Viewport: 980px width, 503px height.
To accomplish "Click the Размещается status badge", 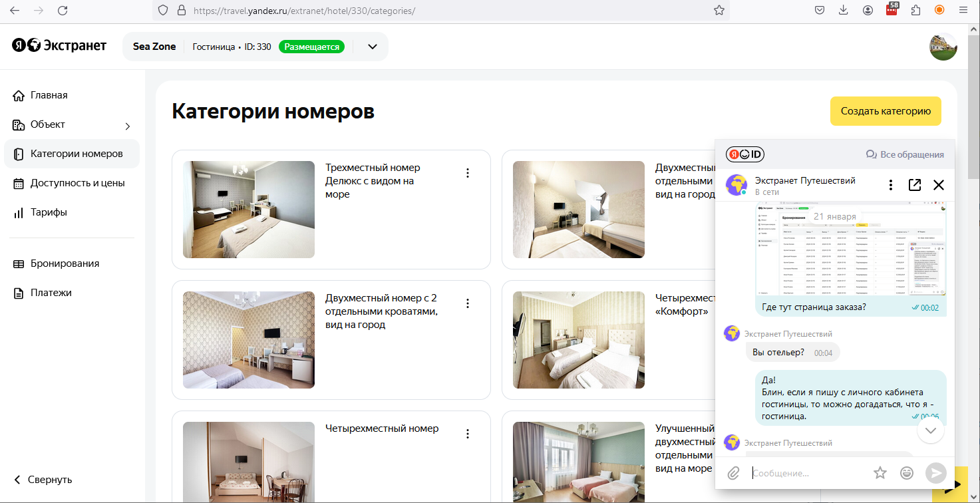I will (x=311, y=47).
